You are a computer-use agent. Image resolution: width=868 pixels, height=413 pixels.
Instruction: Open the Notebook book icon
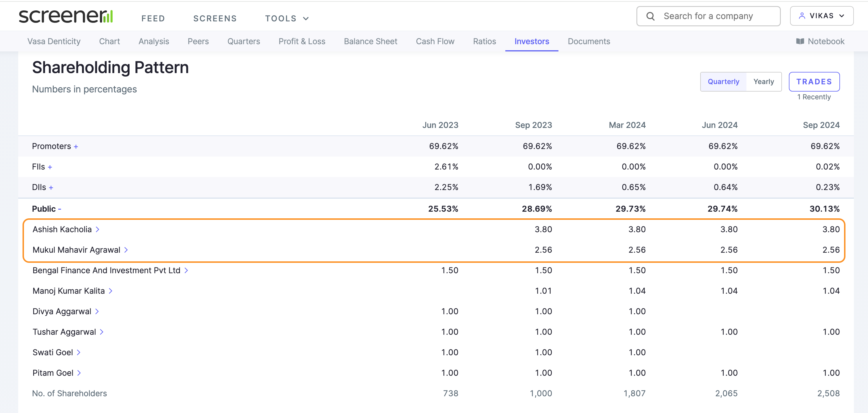tap(800, 41)
